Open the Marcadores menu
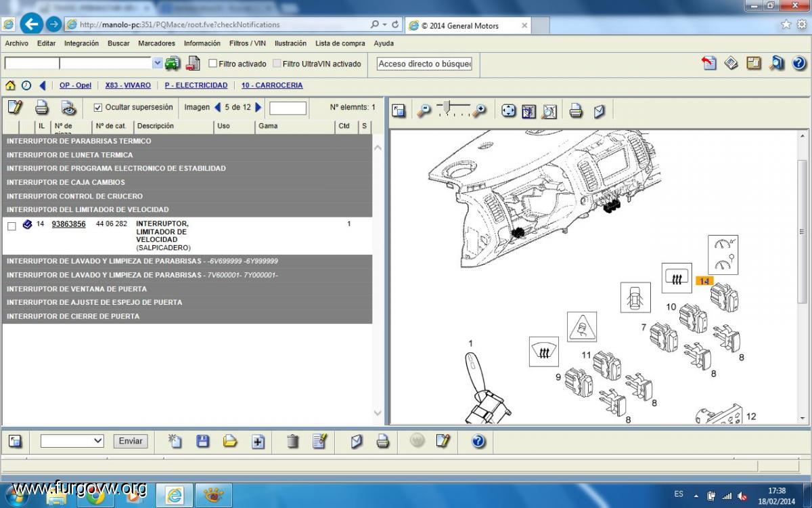Screen dimensions: 812x508 (156, 43)
